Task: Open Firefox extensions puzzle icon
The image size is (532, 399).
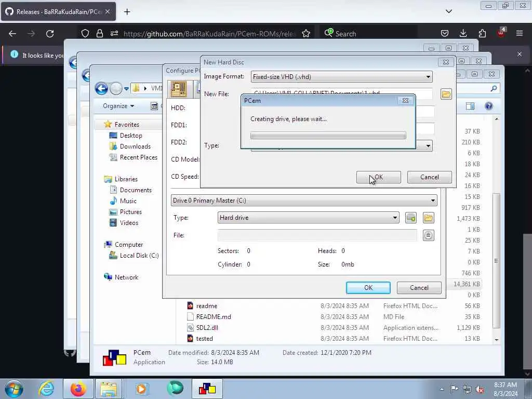Action: pyautogui.click(x=482, y=33)
